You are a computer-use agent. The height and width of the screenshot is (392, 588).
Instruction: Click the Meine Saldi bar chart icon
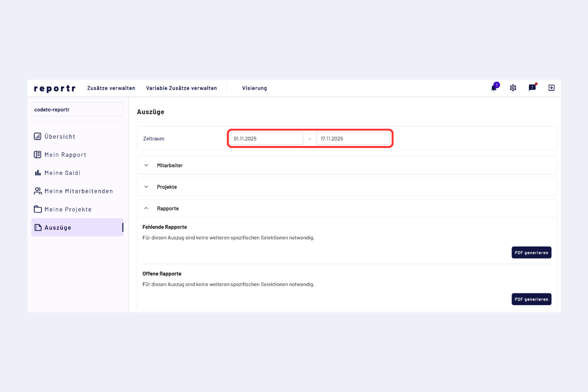tap(38, 173)
